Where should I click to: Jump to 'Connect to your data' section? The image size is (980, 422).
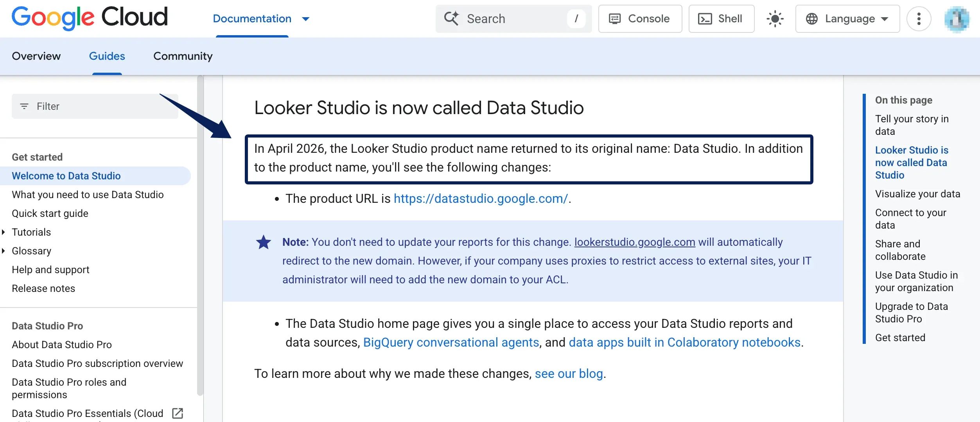[911, 219]
